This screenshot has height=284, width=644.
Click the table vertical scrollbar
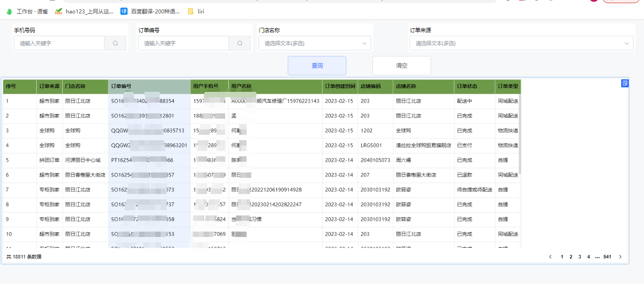(x=520, y=134)
